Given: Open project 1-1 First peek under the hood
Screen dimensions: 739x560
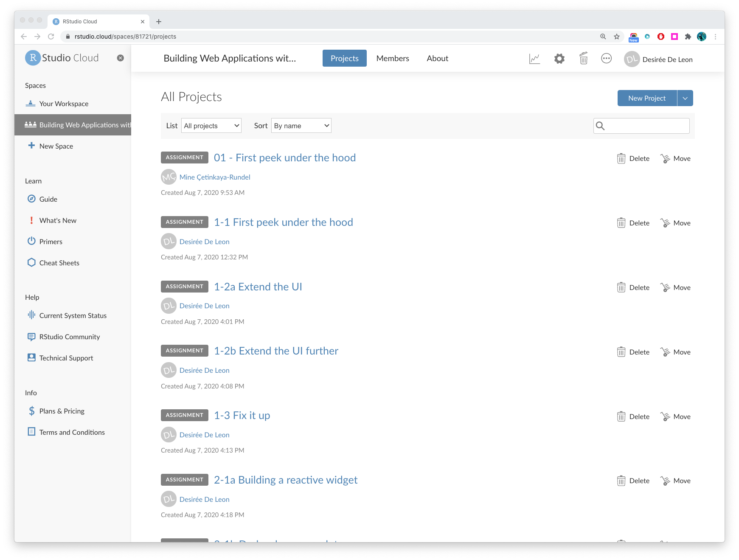Looking at the screenshot, I should click(284, 222).
